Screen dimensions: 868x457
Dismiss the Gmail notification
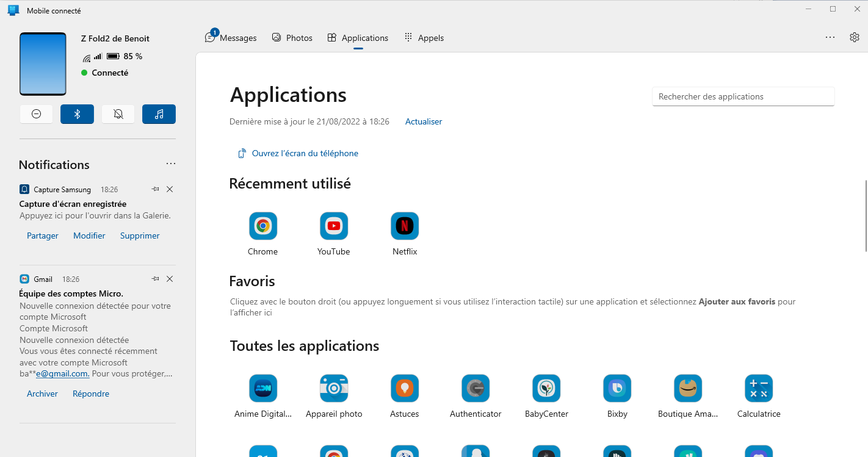point(170,279)
